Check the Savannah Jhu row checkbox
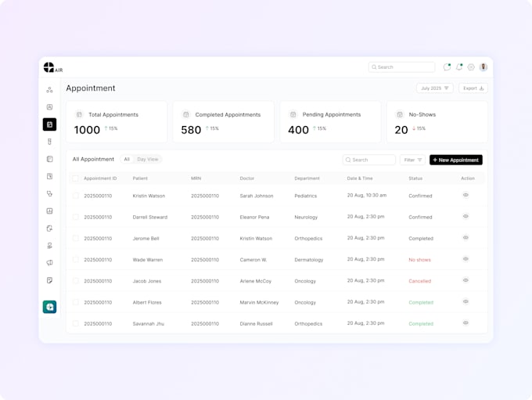Viewport: 532px width, 400px height. [x=76, y=323]
